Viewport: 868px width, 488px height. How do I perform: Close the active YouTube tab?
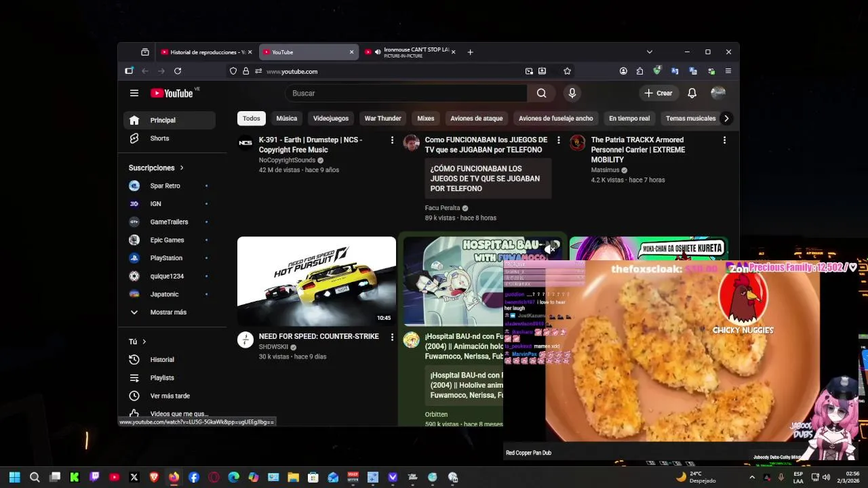click(351, 52)
